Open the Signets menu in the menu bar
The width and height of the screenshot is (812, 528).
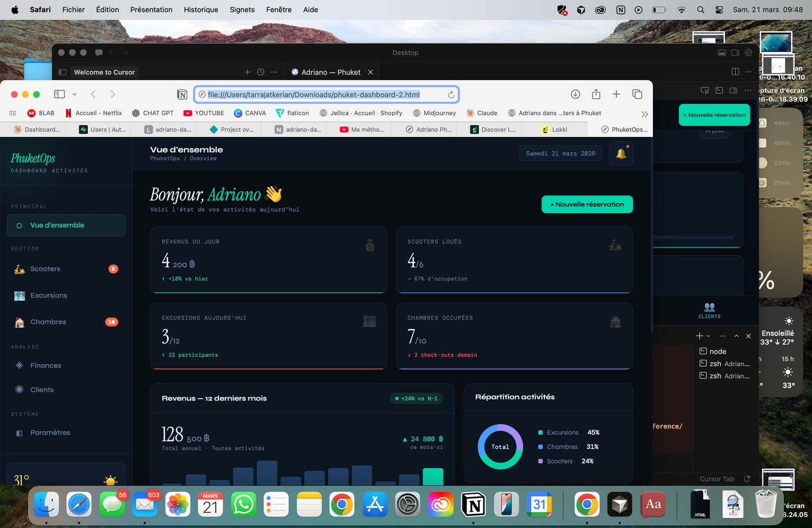click(242, 10)
